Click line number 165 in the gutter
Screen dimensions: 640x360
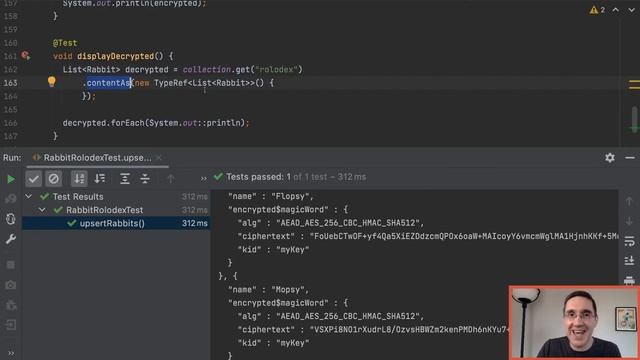pos(10,109)
